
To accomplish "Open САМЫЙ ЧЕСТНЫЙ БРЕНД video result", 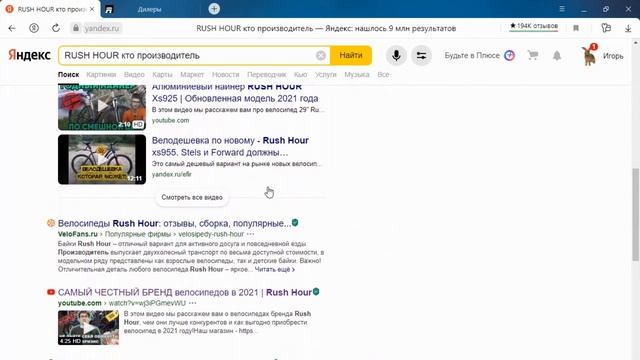I will click(184, 292).
